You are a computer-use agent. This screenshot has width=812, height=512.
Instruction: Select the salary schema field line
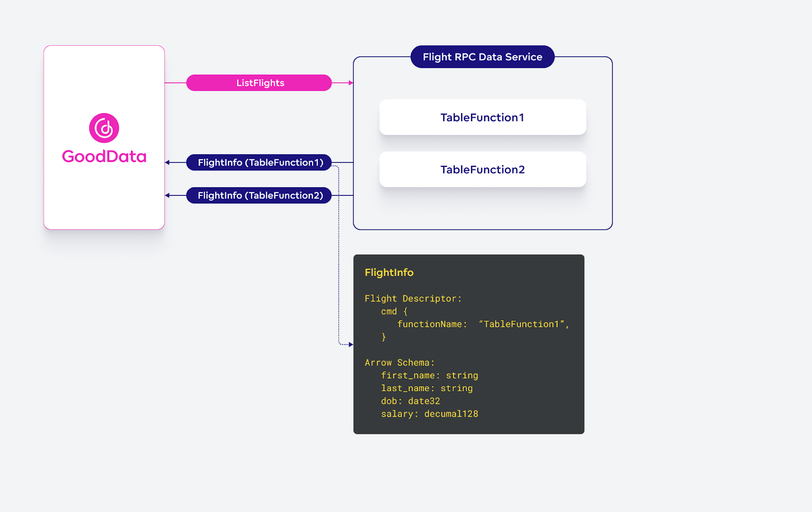click(429, 414)
